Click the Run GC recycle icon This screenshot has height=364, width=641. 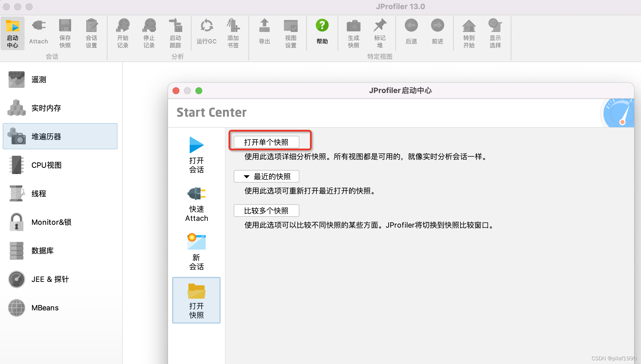point(206,26)
